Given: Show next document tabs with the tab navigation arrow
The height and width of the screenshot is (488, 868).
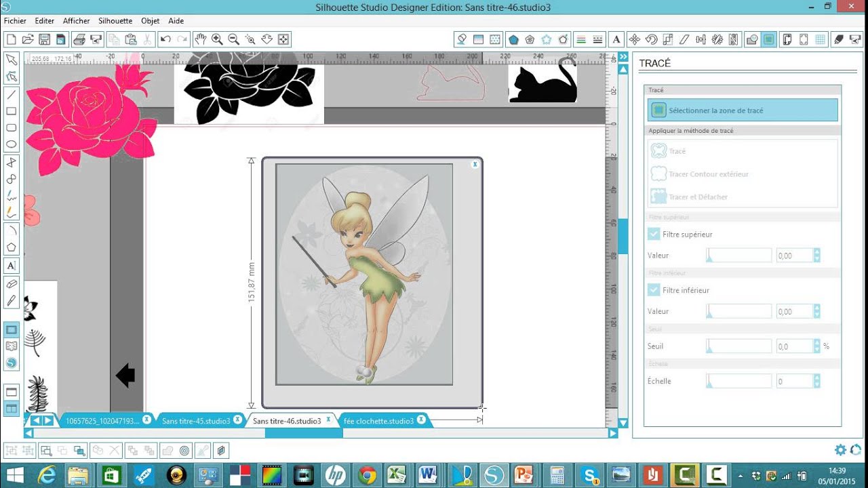Looking at the screenshot, I should [x=48, y=421].
